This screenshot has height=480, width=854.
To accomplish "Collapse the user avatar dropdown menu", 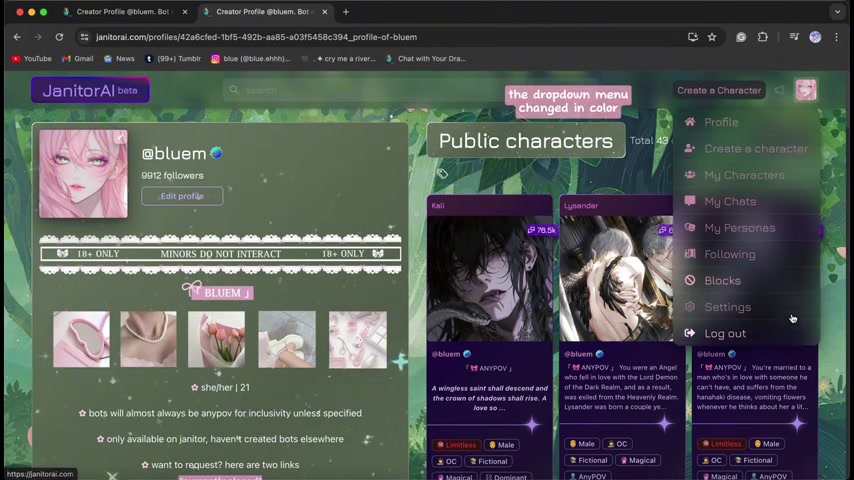I will click(x=805, y=90).
